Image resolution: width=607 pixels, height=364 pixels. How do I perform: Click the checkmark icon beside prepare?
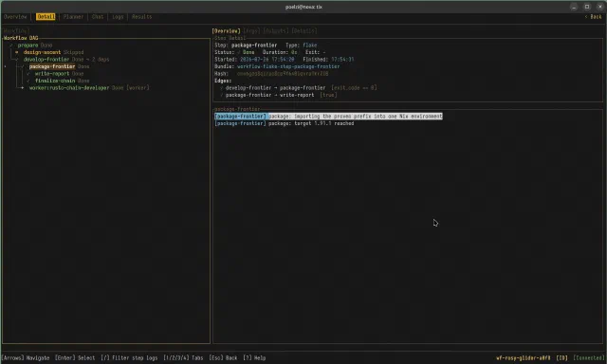[x=11, y=45]
